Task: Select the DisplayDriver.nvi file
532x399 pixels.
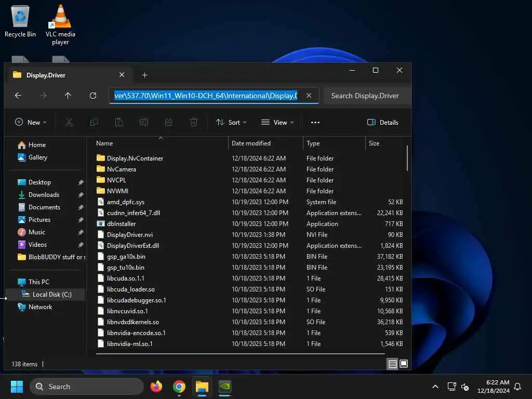Action: [x=129, y=235]
